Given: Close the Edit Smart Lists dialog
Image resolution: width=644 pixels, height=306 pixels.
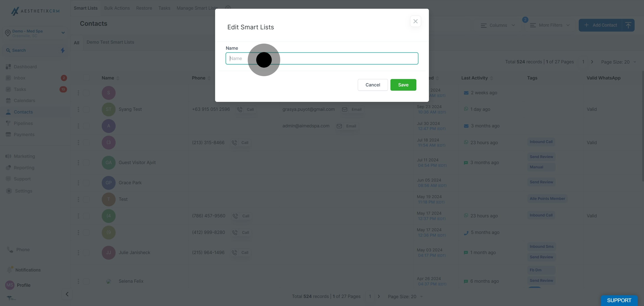Looking at the screenshot, I should click(x=415, y=21).
